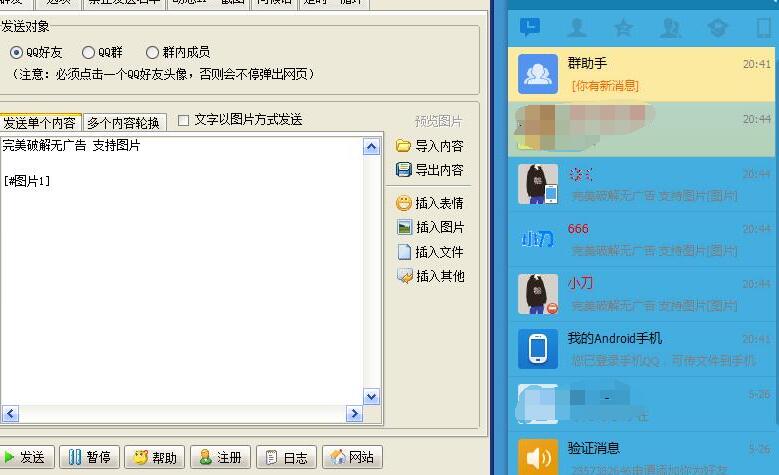Viewport: 779px width, 475px height.
Task: Open chat with phone-badge avatar contact
Action: point(641,184)
